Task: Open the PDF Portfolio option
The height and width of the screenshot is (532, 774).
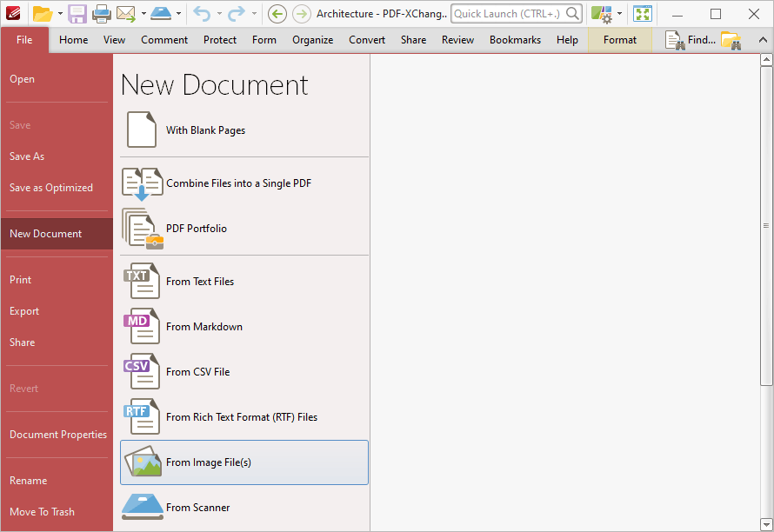Action: [x=197, y=229]
